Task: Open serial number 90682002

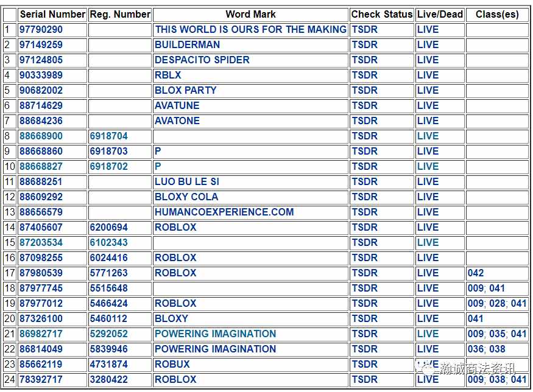Action: click(41, 90)
